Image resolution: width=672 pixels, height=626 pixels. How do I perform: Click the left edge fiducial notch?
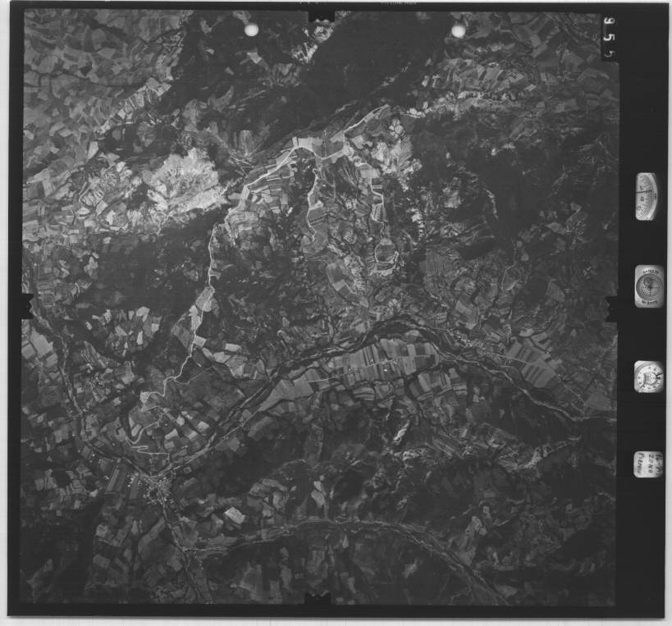[x=26, y=305]
